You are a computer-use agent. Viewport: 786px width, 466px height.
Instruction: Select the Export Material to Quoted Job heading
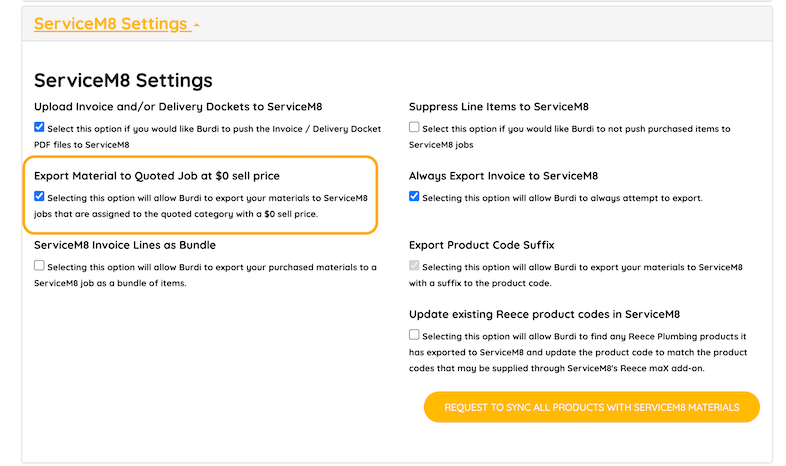(157, 176)
